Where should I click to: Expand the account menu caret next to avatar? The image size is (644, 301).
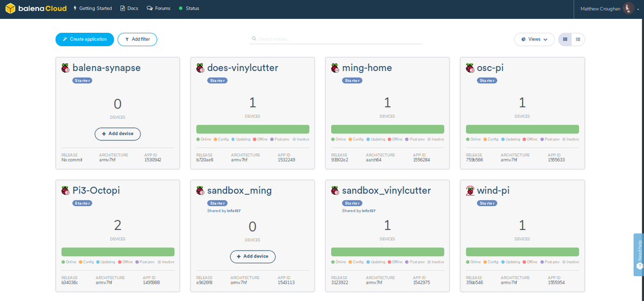pyautogui.click(x=638, y=9)
